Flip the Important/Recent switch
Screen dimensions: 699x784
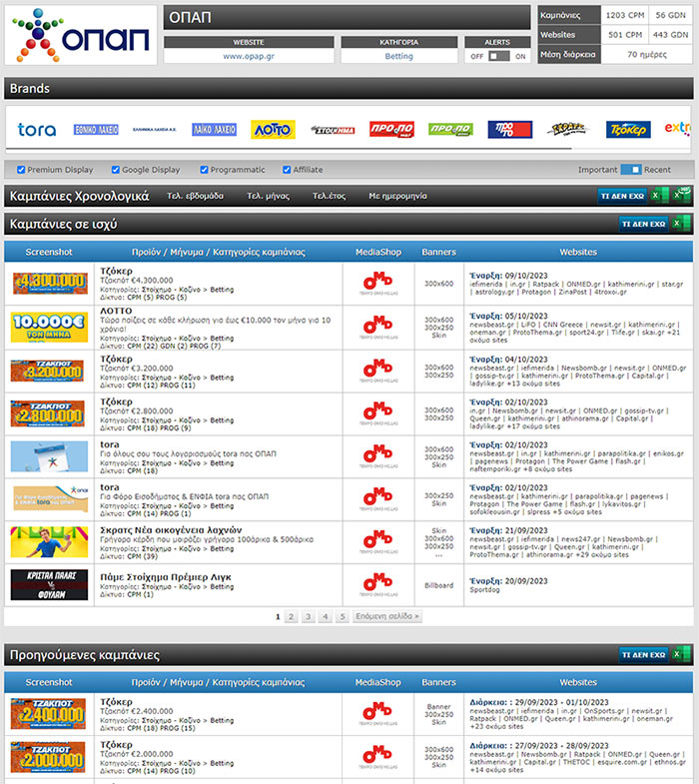tap(630, 170)
